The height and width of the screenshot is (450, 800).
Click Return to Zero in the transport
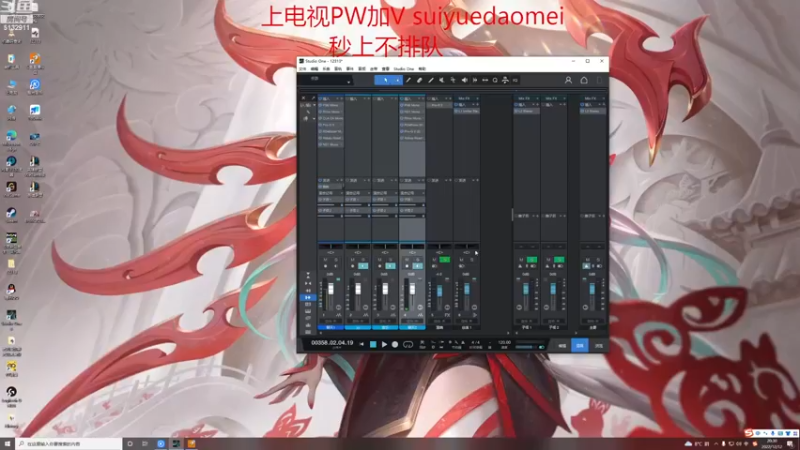[x=362, y=344]
